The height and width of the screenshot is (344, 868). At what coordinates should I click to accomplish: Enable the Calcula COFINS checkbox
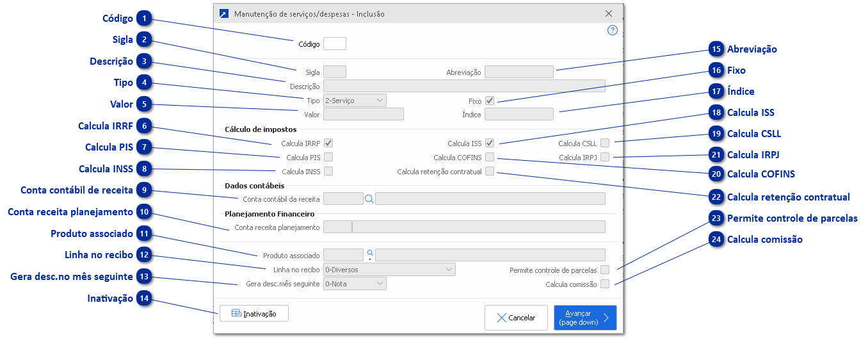(490, 157)
